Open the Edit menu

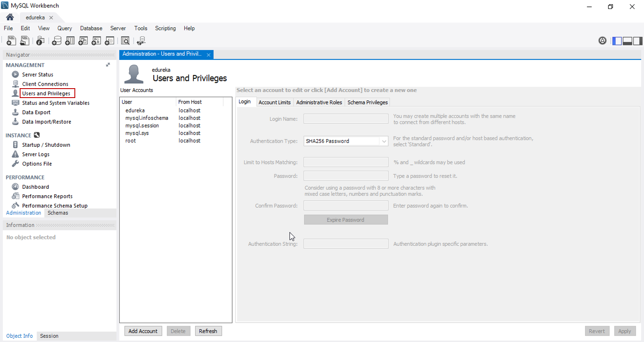[25, 28]
